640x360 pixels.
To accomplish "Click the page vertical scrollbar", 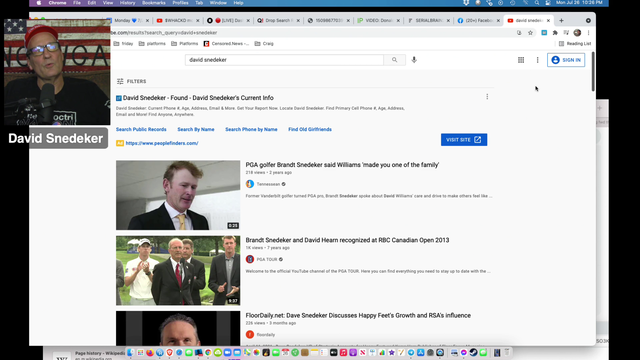I will pyautogui.click(x=593, y=72).
